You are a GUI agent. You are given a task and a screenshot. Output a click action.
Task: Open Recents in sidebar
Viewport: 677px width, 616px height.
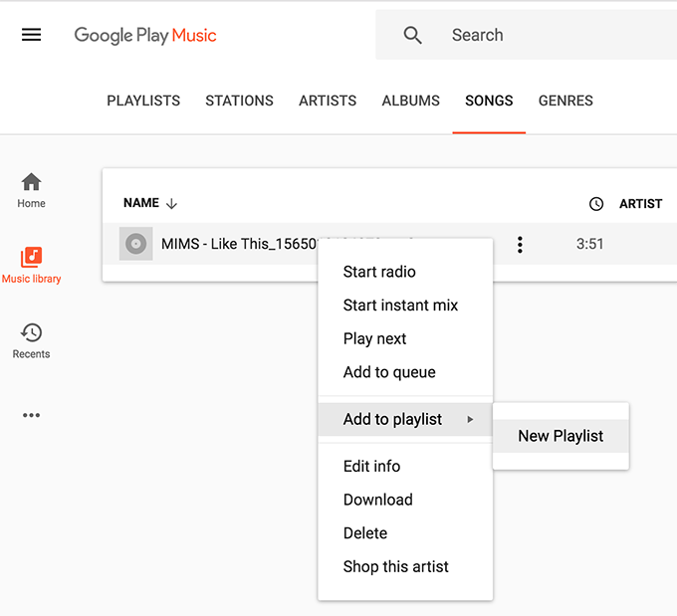pos(31,341)
